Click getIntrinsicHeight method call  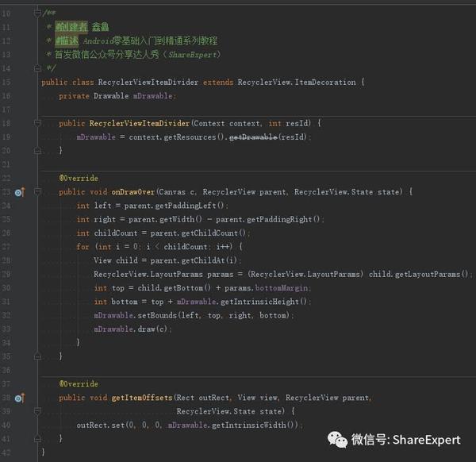[x=260, y=302]
